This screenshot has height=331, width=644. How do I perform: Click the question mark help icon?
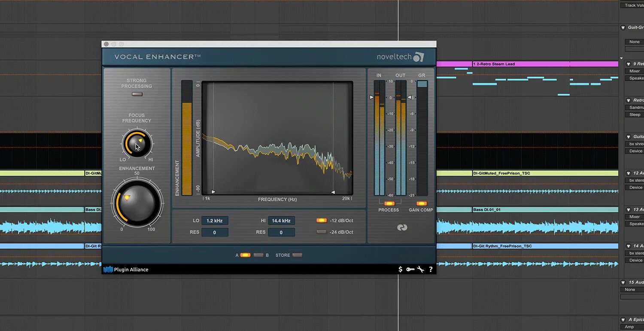click(x=431, y=269)
